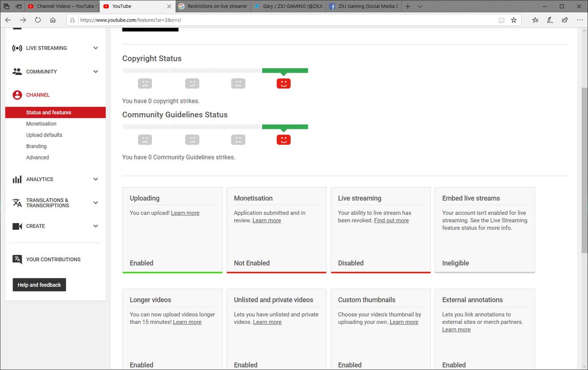
Task: Open Advanced in the Channel menu
Action: 37,157
